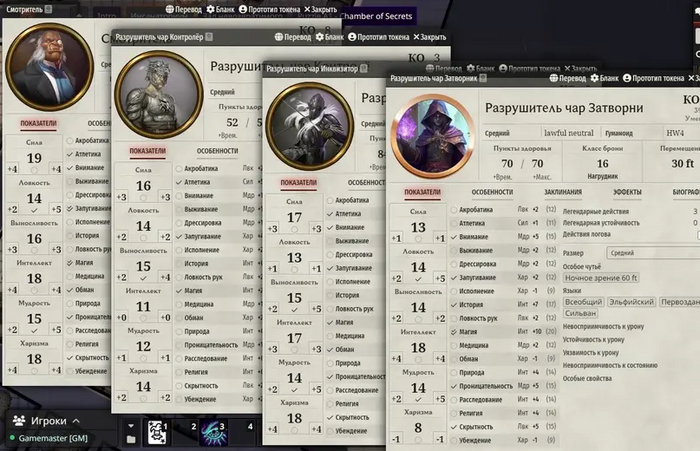This screenshot has height=451, width=700.
Task: Click the Эльфийский language tag
Action: click(631, 302)
